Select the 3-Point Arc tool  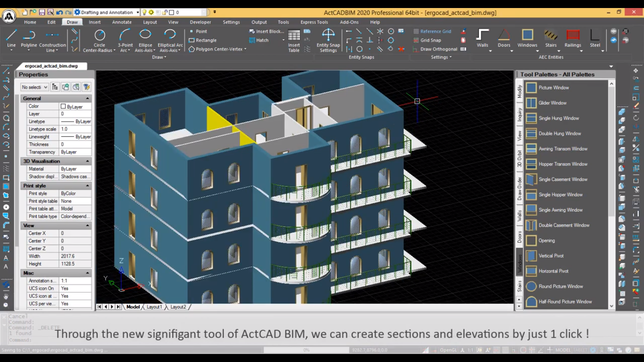point(125,41)
